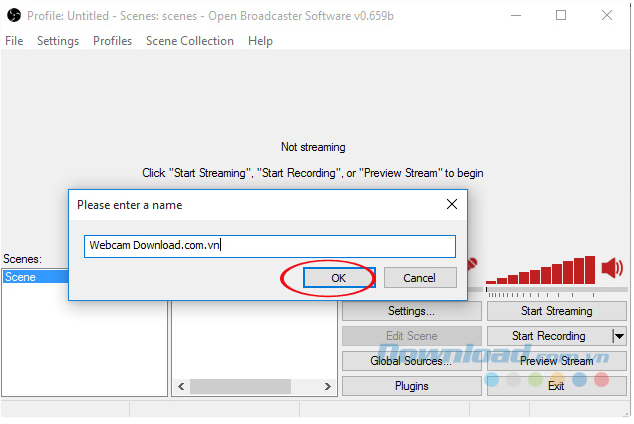Open the Plugins button

412,386
